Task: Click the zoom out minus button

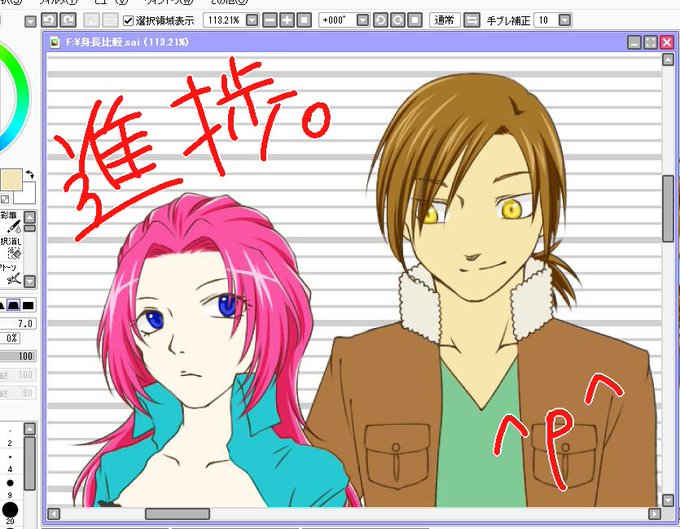Action: [269, 20]
